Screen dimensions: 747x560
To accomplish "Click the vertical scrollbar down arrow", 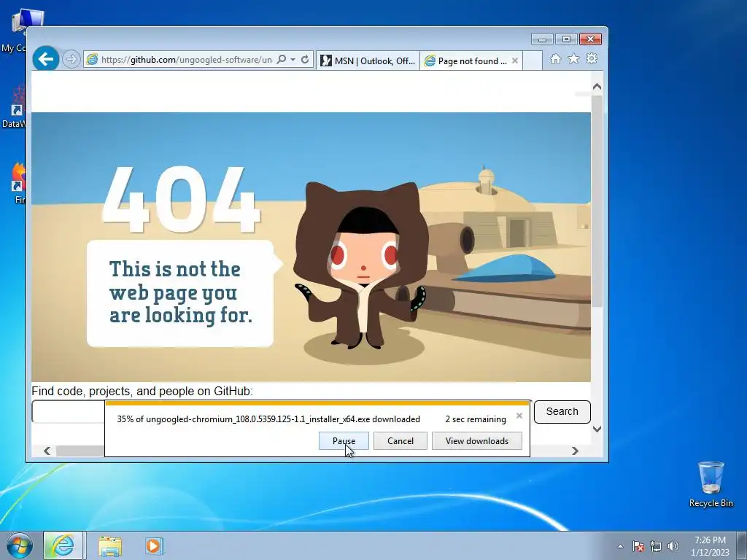I will click(x=597, y=429).
